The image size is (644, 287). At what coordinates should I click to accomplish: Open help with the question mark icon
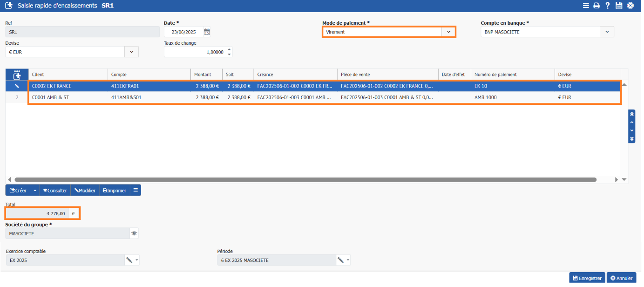[607, 6]
